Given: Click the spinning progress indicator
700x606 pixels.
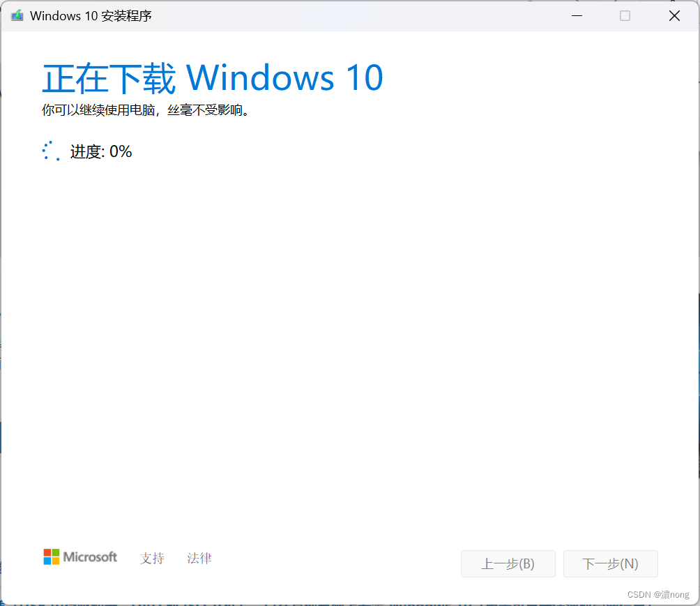Looking at the screenshot, I should click(51, 151).
